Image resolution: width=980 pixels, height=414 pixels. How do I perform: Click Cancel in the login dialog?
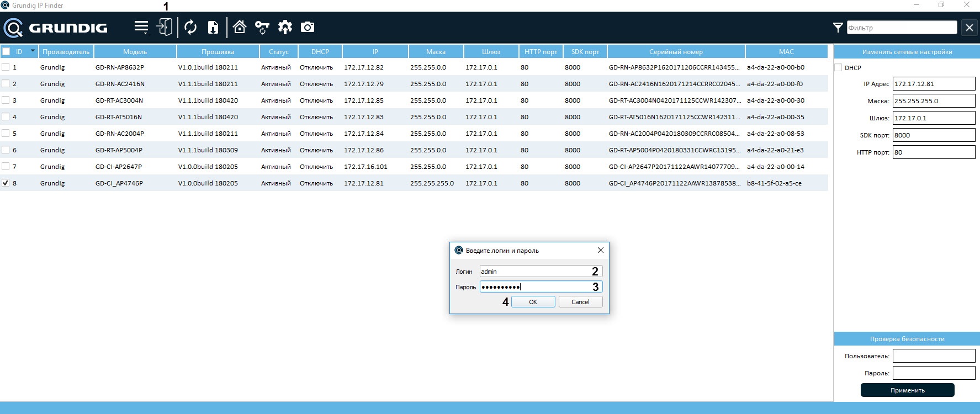580,302
